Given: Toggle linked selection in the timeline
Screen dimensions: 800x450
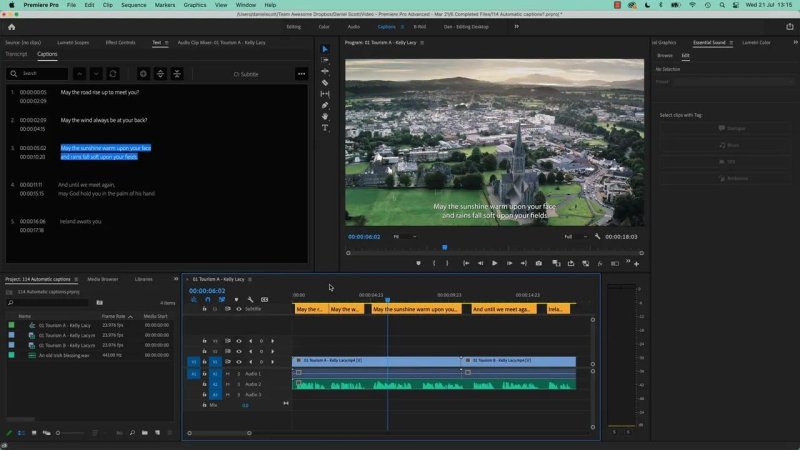Looking at the screenshot, I should click(222, 299).
